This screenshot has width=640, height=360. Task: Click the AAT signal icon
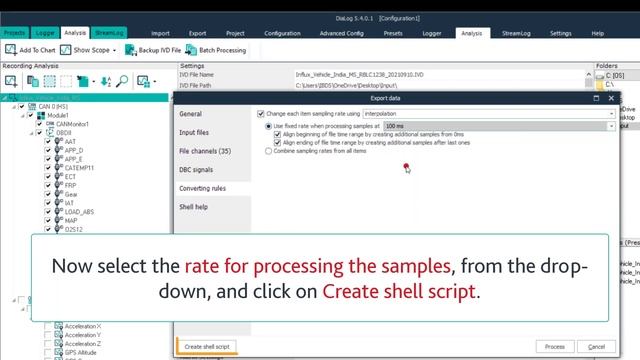click(59, 141)
